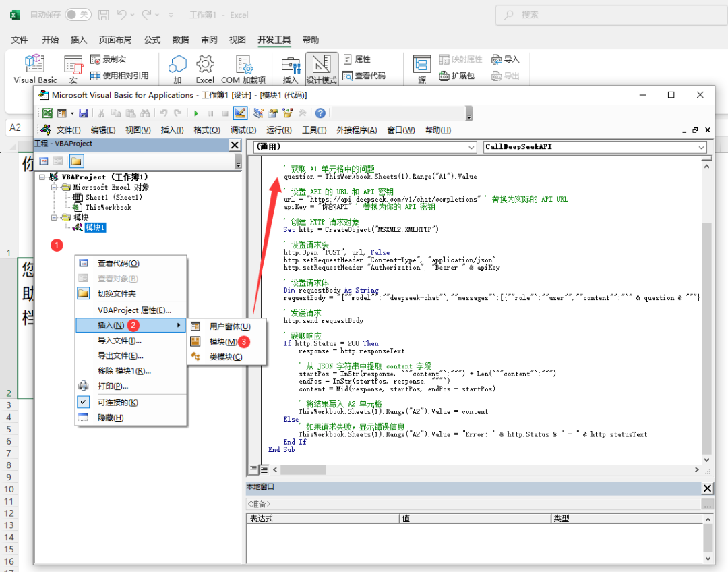The width and height of the screenshot is (728, 572).
Task: Run the macro with green play icon
Action: [x=196, y=113]
